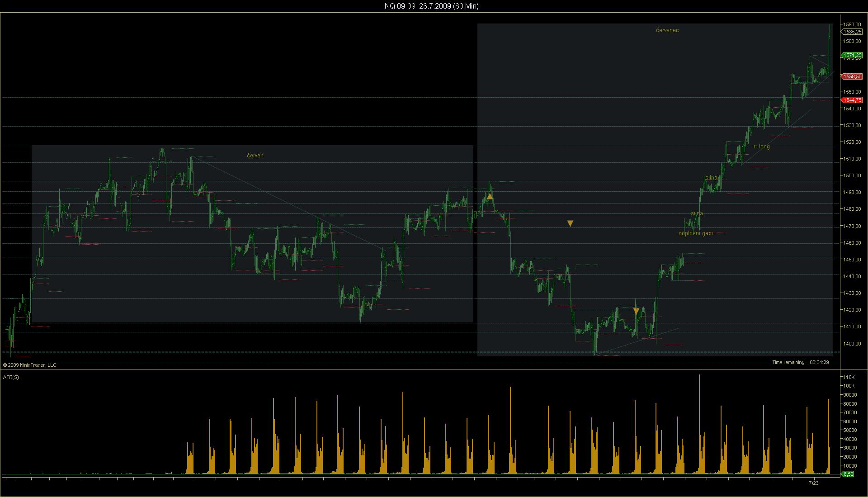868x497 pixels.
Task: Select the 'červen' text annotation
Action: point(255,156)
